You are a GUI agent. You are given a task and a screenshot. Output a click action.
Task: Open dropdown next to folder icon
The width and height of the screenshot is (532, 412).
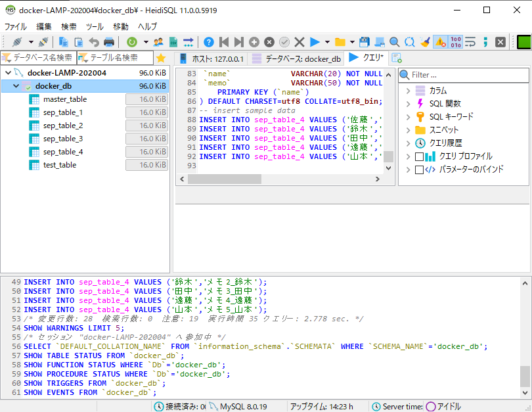352,42
